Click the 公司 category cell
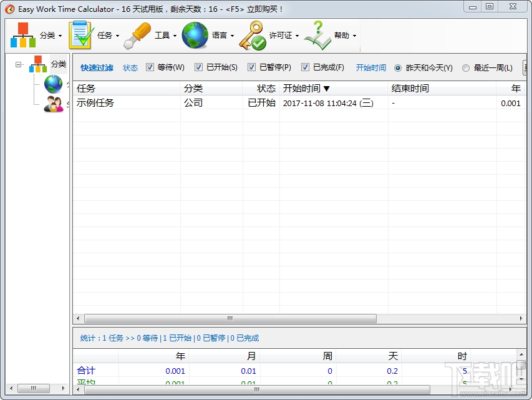Viewport: 532px width, 400px height. click(x=193, y=103)
